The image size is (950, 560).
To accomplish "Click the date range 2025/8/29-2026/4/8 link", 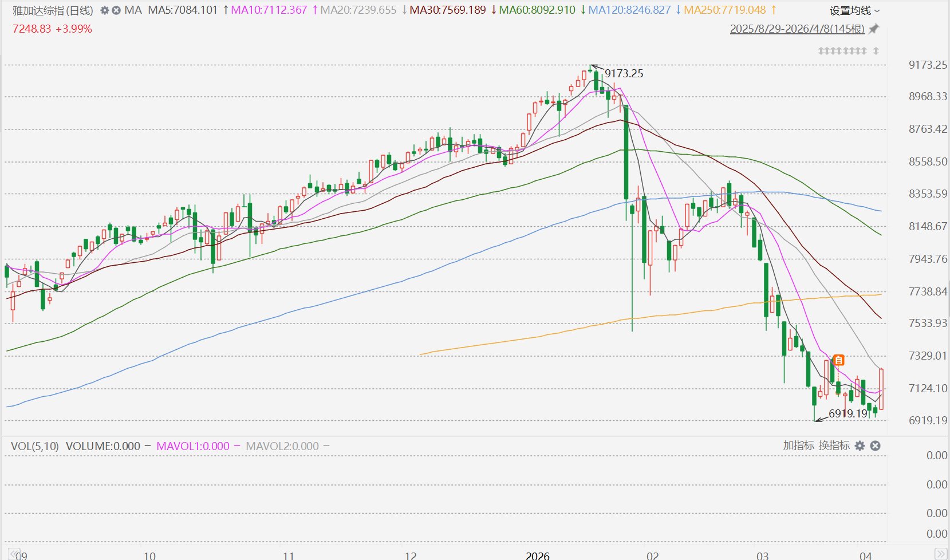I will pos(797,29).
